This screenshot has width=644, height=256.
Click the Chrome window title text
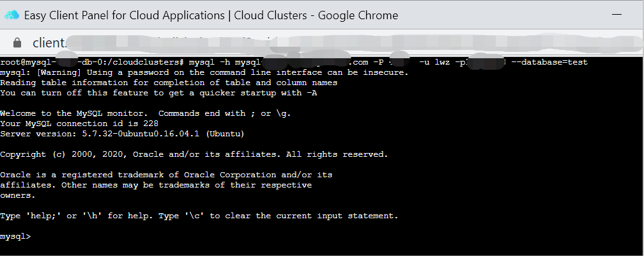tap(211, 15)
